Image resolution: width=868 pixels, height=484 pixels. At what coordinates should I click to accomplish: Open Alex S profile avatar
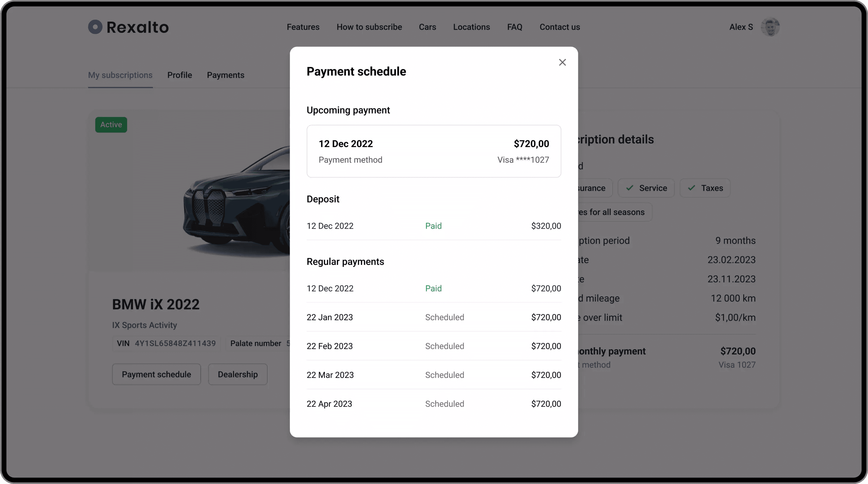(x=770, y=27)
